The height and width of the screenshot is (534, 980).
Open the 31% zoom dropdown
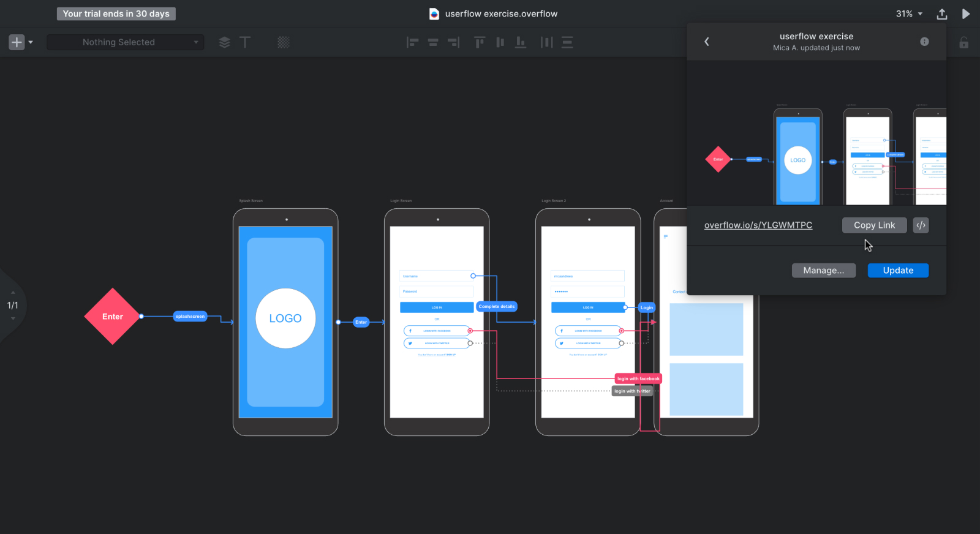[909, 13]
